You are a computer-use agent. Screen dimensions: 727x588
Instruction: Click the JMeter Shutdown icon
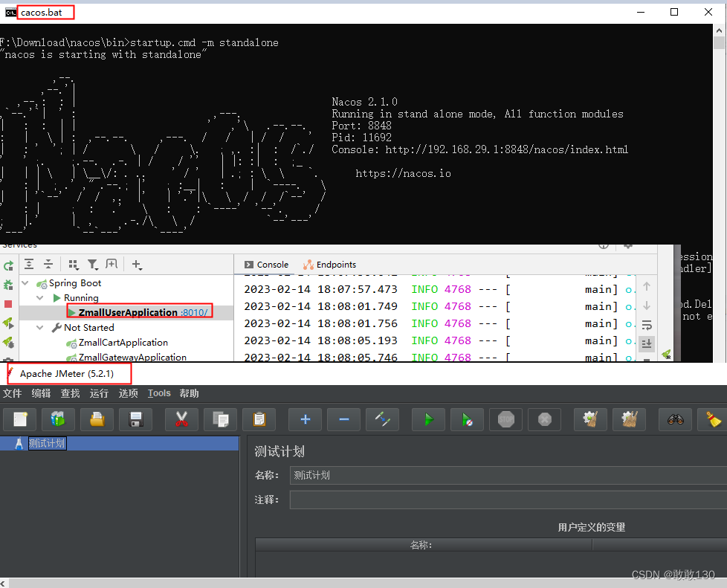click(x=545, y=420)
